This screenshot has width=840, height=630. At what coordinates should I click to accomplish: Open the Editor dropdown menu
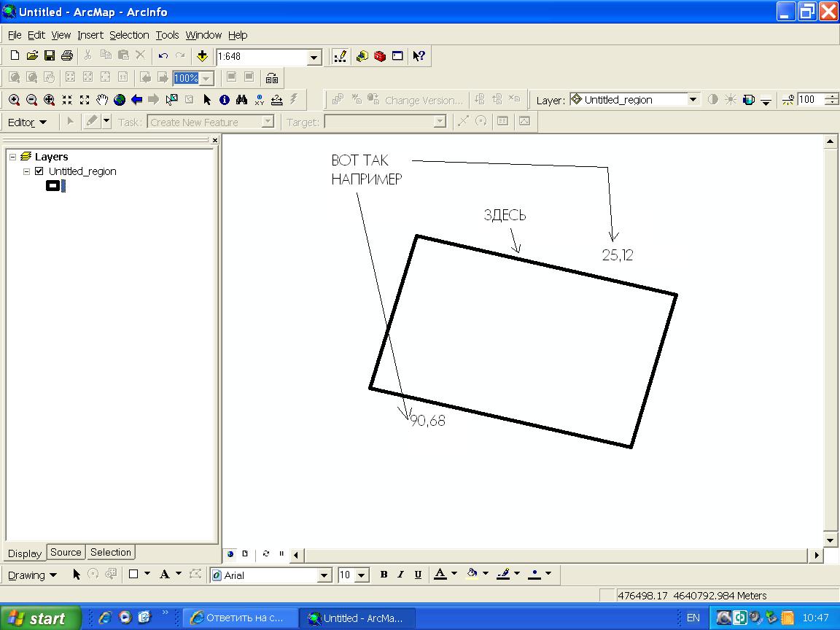[27, 122]
